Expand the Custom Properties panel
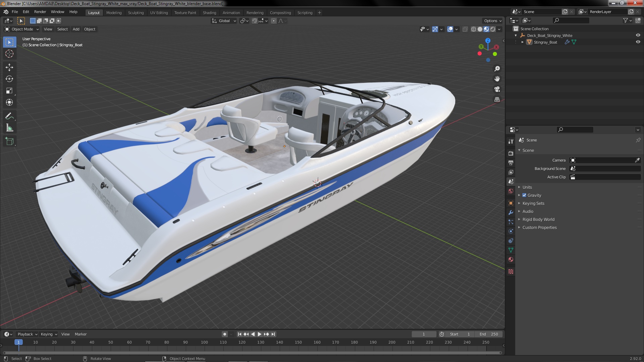The image size is (644, 362). pos(539,227)
